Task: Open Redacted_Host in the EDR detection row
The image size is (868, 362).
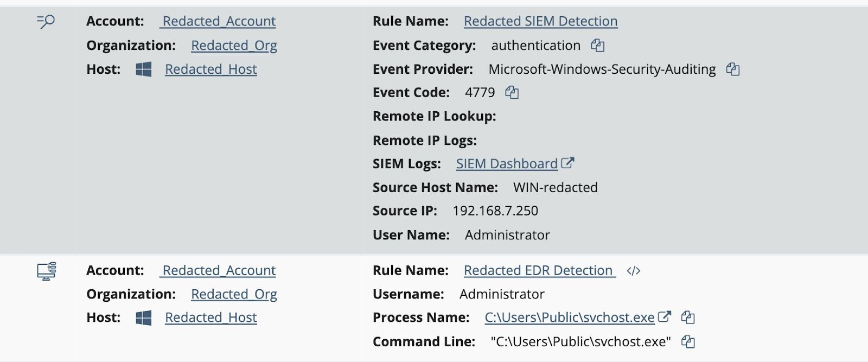Action: tap(210, 317)
